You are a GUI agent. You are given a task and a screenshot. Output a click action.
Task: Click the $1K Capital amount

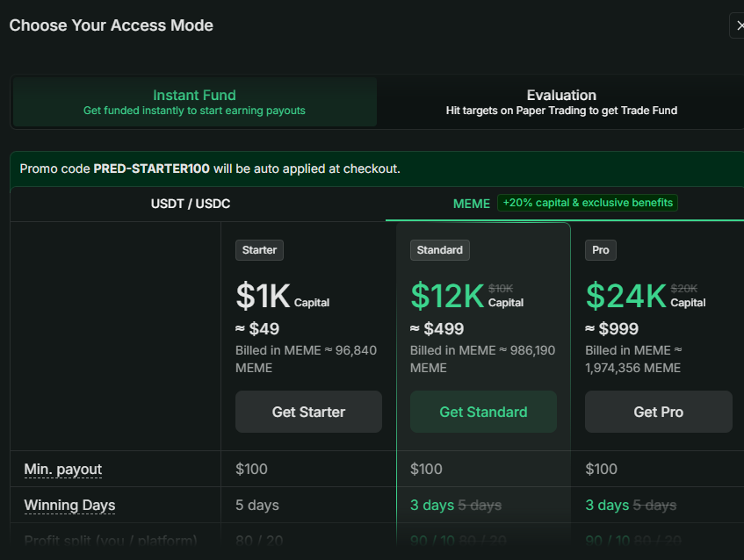[x=282, y=296]
